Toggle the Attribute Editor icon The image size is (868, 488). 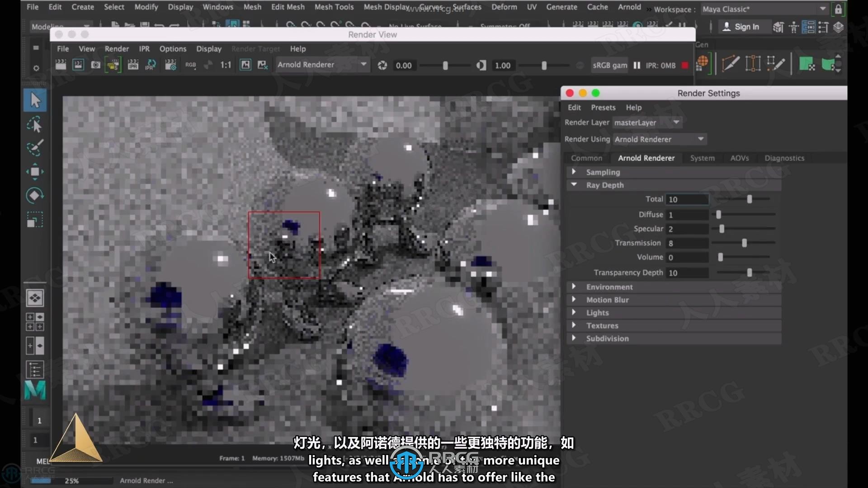coord(808,27)
